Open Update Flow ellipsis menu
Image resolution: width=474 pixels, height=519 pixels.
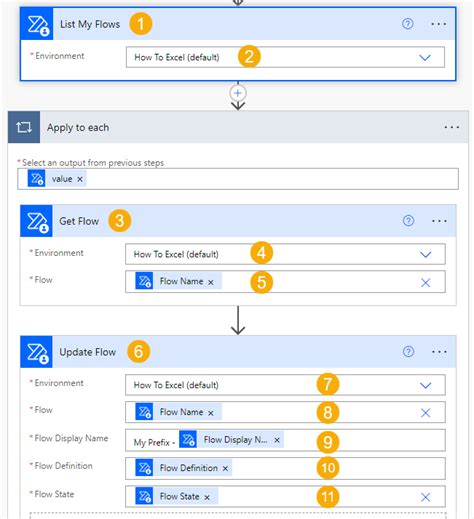pos(439,352)
